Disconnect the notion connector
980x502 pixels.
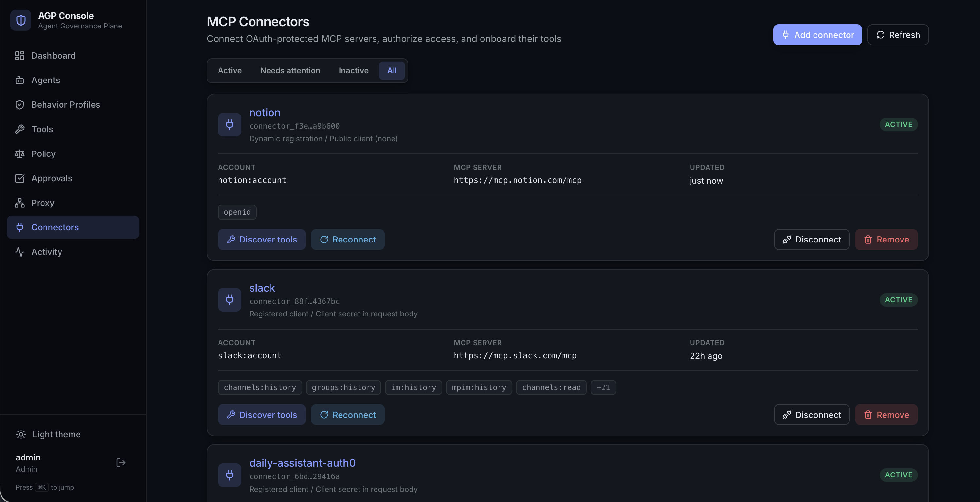[x=812, y=240]
